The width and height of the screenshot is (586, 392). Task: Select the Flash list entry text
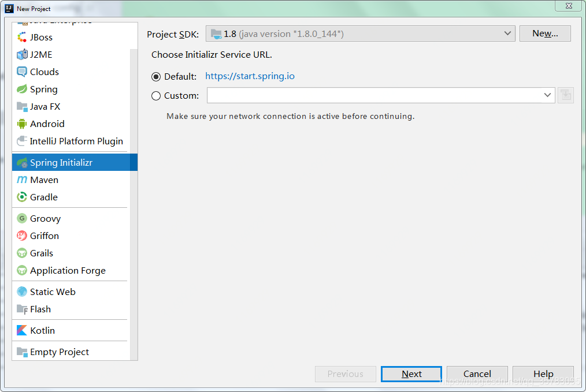tap(40, 309)
